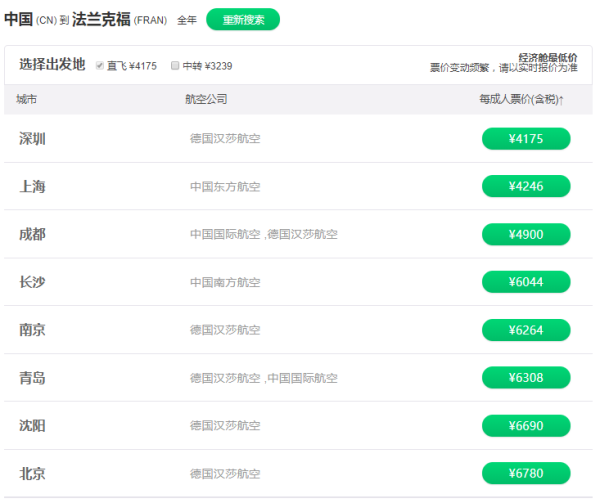The width and height of the screenshot is (600, 503).
Task: Click the 全年 time range selector
Action: point(187,20)
